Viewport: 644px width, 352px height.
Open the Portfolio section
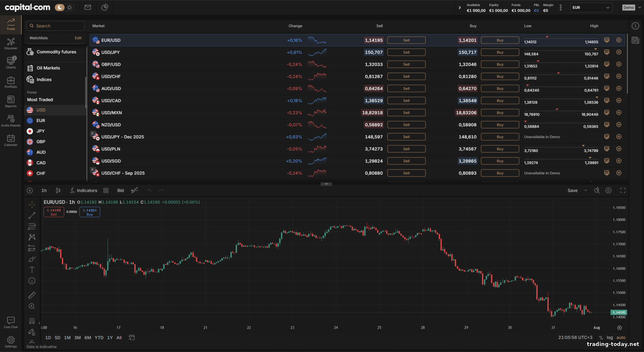(x=11, y=82)
